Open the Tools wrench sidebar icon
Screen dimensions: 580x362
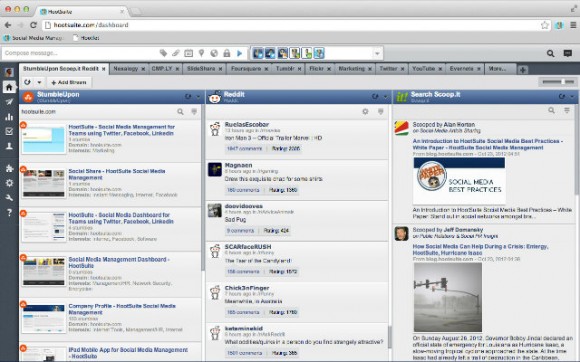click(9, 198)
